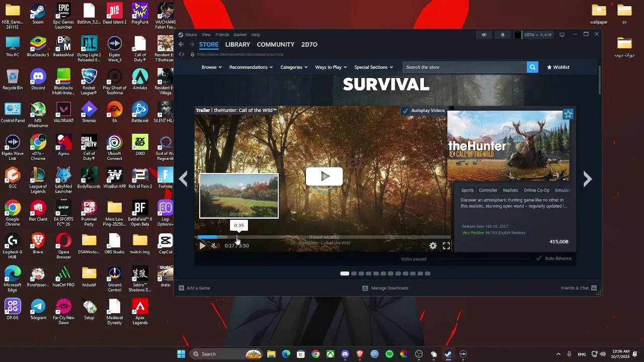Open video settings gear
The image size is (644, 362).
point(433,246)
